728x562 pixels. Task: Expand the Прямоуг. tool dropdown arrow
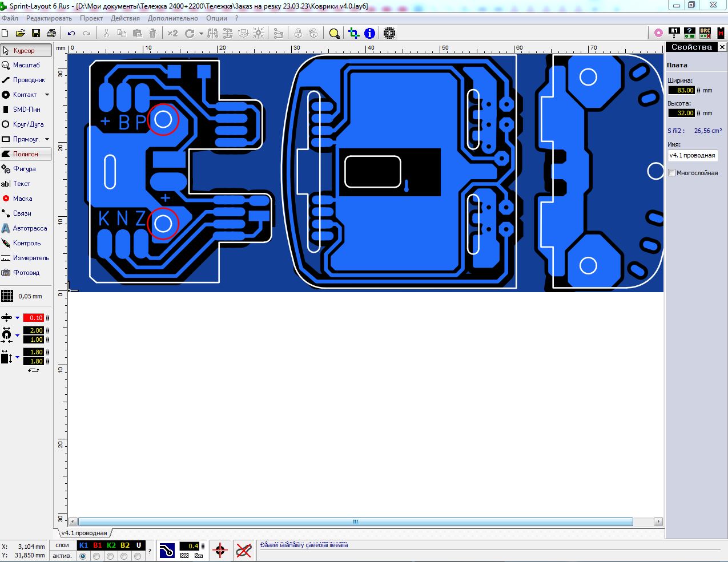(47, 139)
